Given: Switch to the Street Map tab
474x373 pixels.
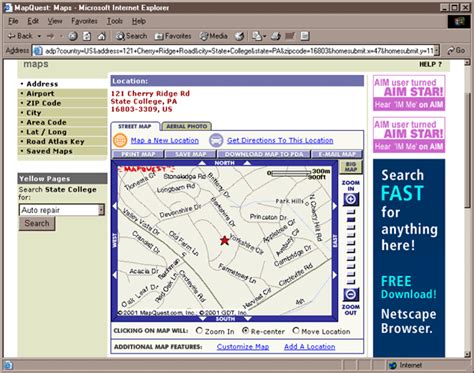Looking at the screenshot, I should 135,127.
